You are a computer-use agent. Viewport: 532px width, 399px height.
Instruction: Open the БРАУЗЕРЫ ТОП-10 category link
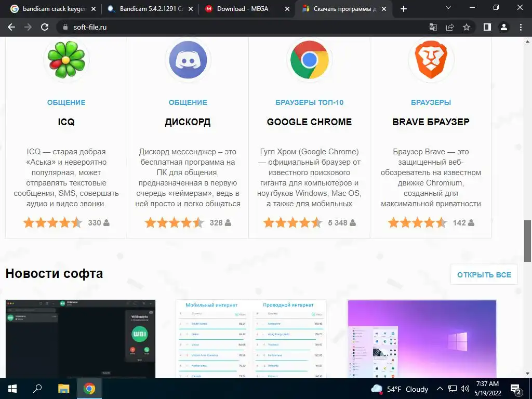(x=310, y=102)
